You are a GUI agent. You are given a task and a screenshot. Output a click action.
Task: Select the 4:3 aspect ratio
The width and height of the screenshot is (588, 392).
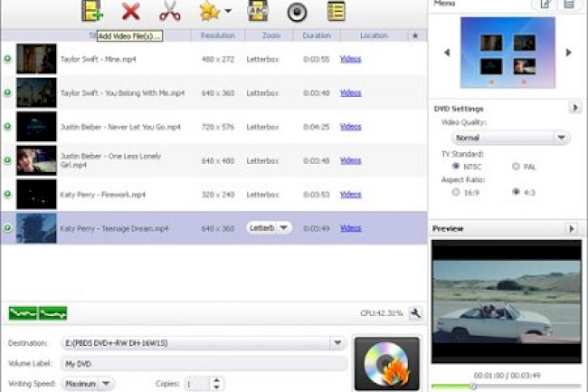(516, 192)
